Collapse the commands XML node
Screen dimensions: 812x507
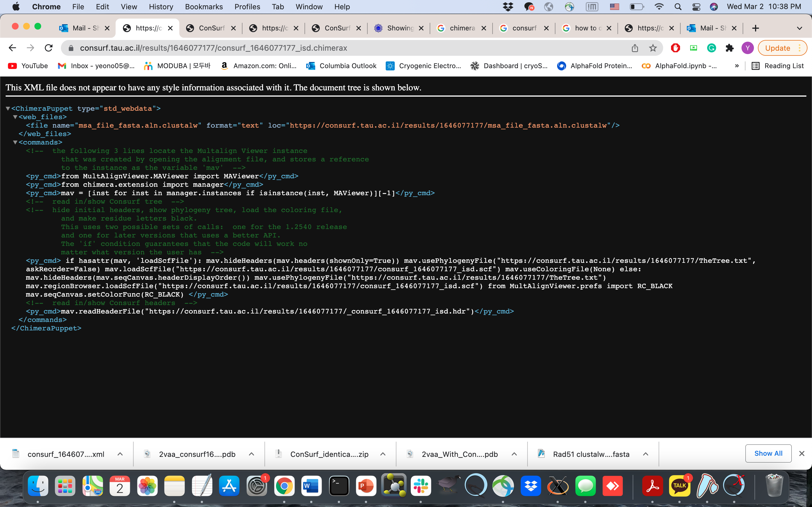[15, 142]
